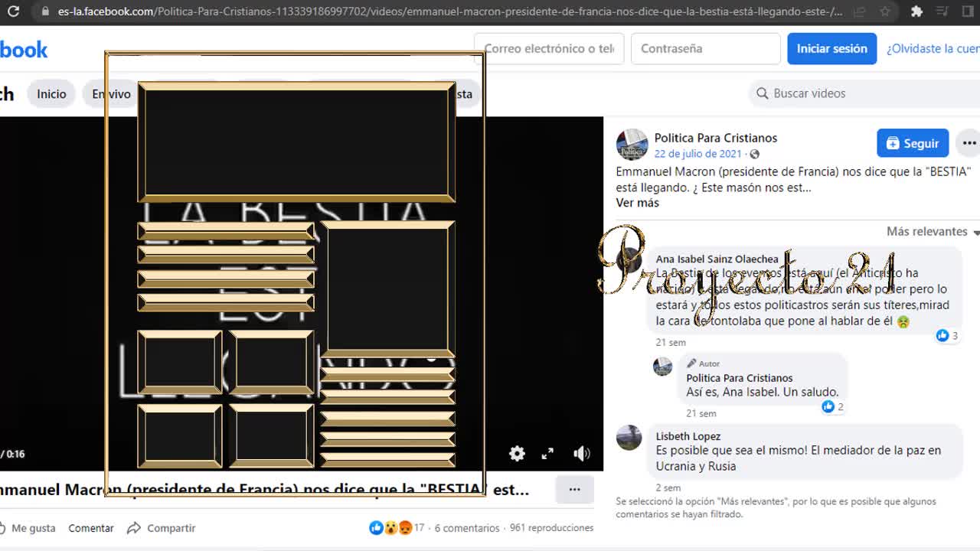Click the Contraseña input field
This screenshot has width=980, height=551.
point(706,48)
